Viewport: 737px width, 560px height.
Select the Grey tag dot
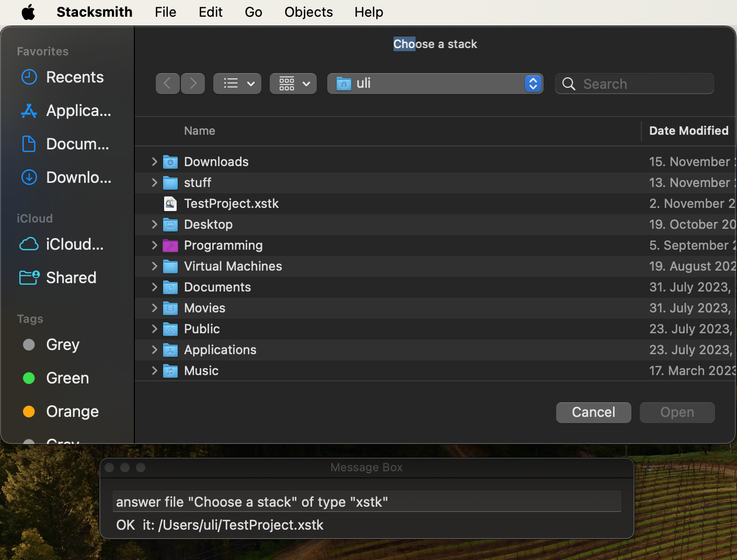[x=29, y=345]
